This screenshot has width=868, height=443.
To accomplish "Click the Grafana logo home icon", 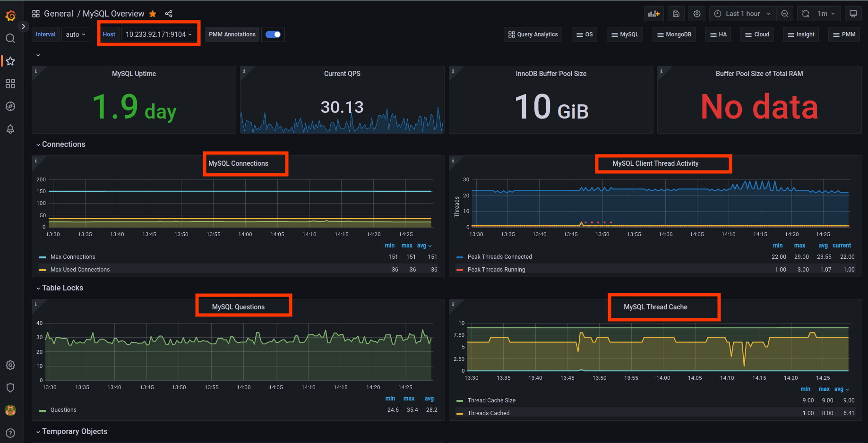I will 10,16.
